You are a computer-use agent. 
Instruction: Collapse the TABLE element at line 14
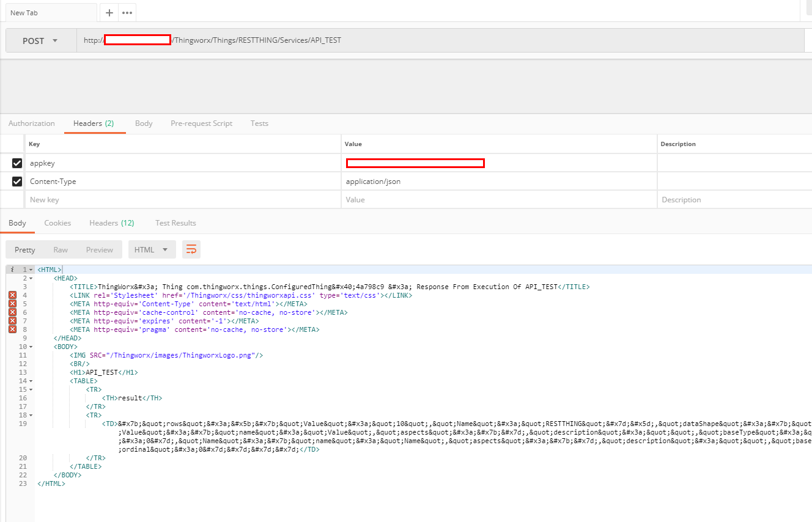tap(31, 381)
